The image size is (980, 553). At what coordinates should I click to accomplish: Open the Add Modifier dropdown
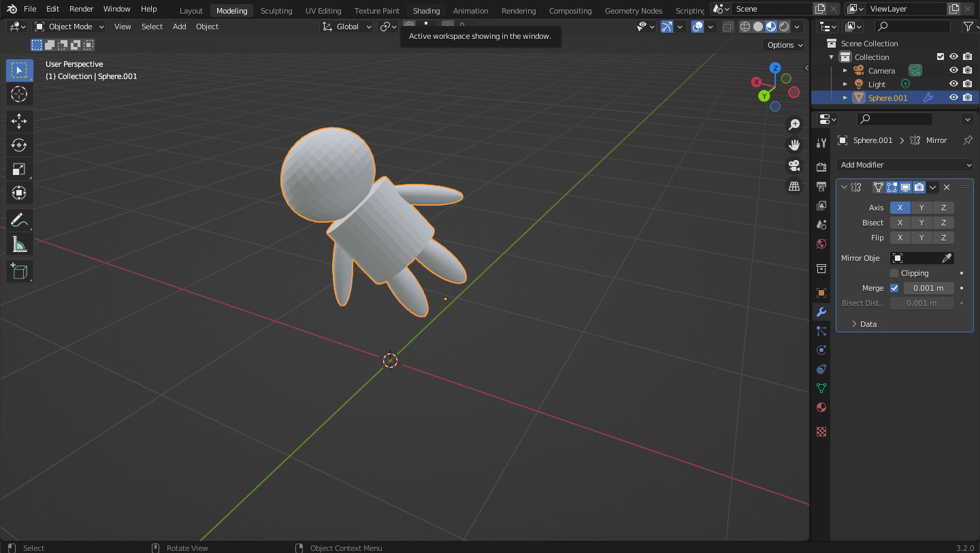tap(904, 165)
